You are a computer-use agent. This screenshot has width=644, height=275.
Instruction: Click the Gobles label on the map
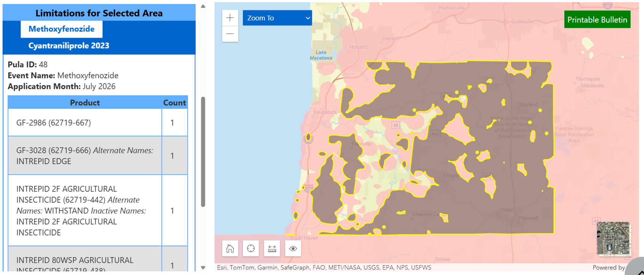pyautogui.click(x=442, y=259)
